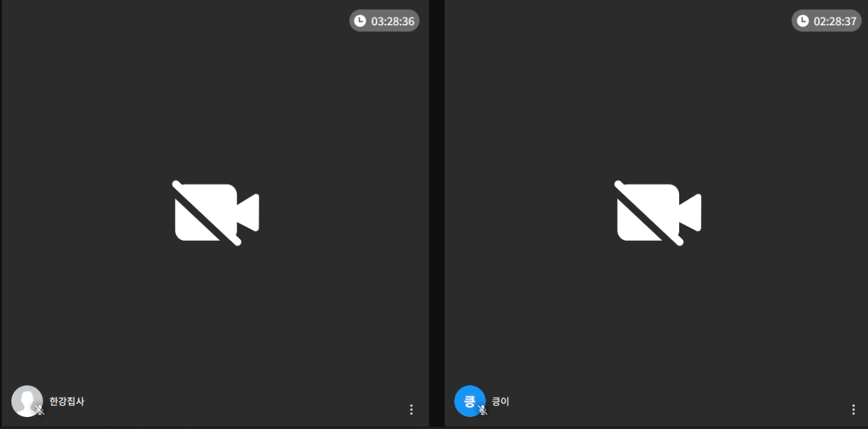Click the clock icon beside 03:28:36
The width and height of the screenshot is (868, 429).
point(360,21)
